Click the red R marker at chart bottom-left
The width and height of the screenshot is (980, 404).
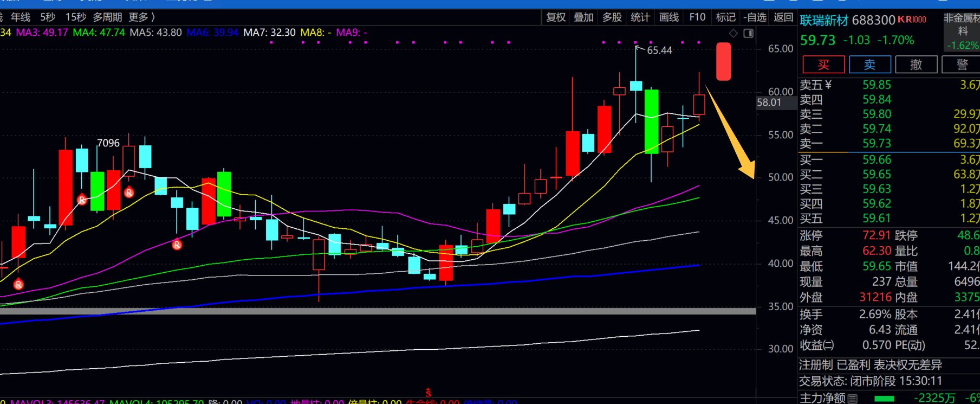tap(18, 284)
